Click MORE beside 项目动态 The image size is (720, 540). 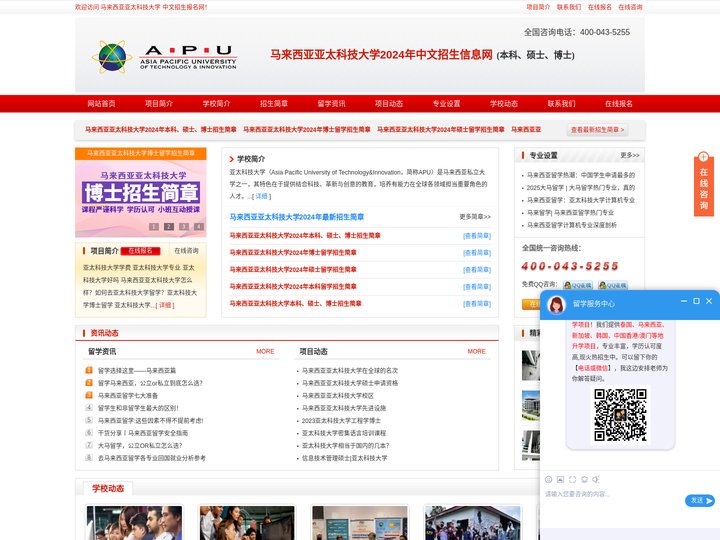[x=476, y=351]
